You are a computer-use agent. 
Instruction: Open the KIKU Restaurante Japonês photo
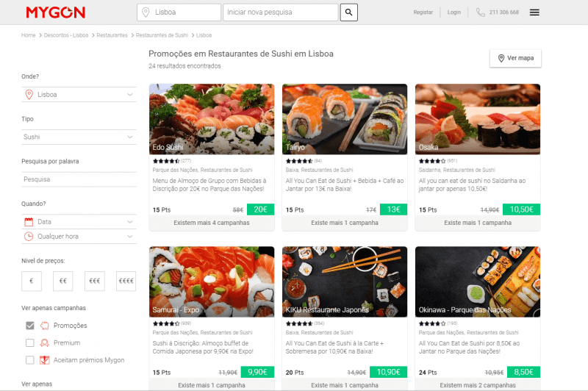(x=345, y=281)
